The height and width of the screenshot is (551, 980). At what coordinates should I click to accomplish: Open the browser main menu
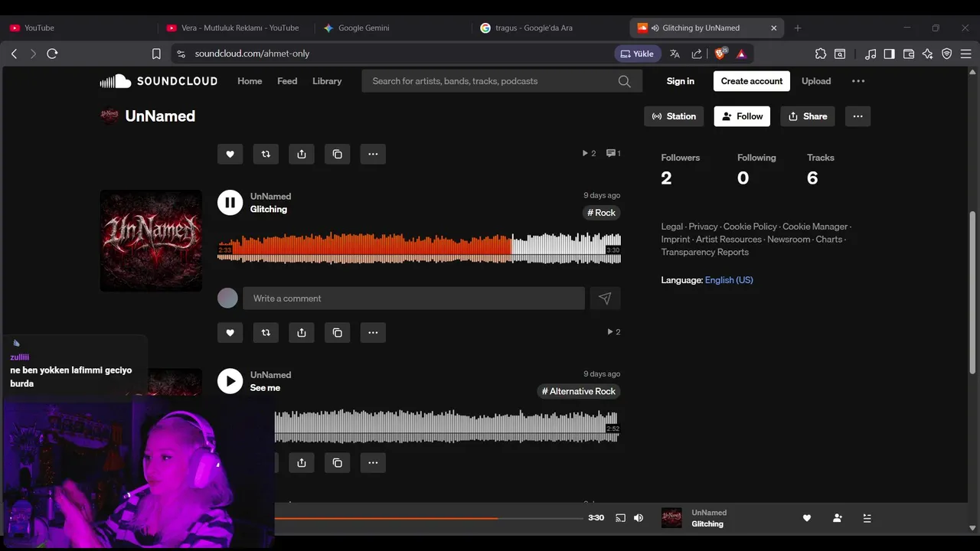(966, 54)
